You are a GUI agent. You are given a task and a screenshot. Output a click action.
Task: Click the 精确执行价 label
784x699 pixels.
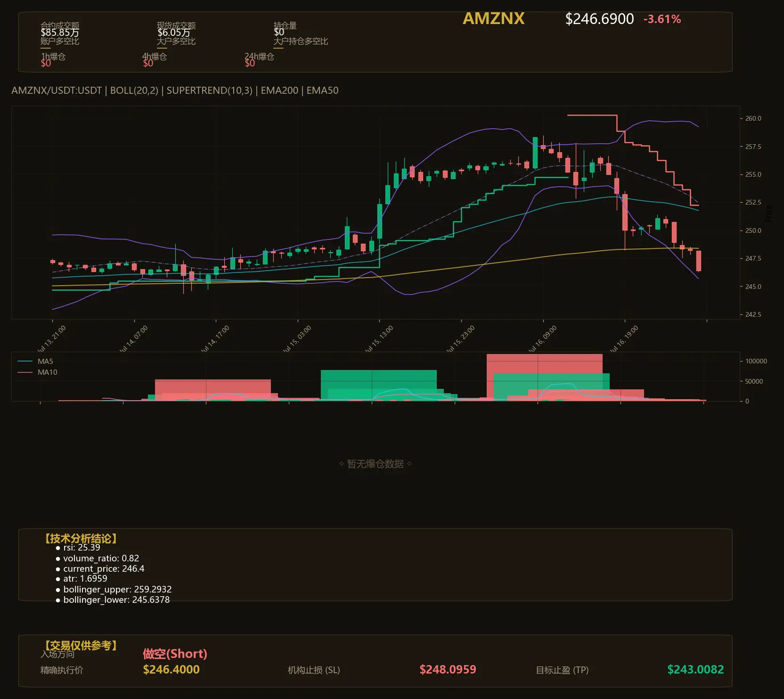[62, 670]
